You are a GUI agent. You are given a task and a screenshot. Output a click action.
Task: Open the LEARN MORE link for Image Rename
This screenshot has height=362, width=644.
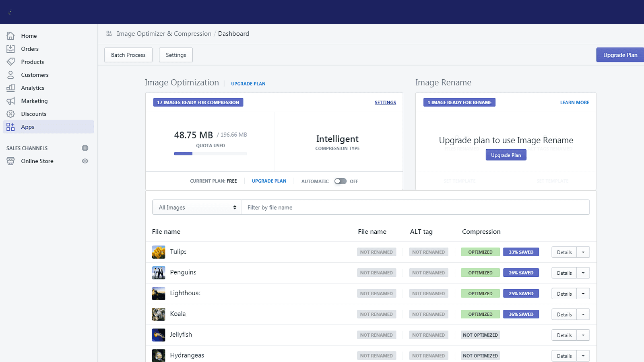click(x=574, y=103)
